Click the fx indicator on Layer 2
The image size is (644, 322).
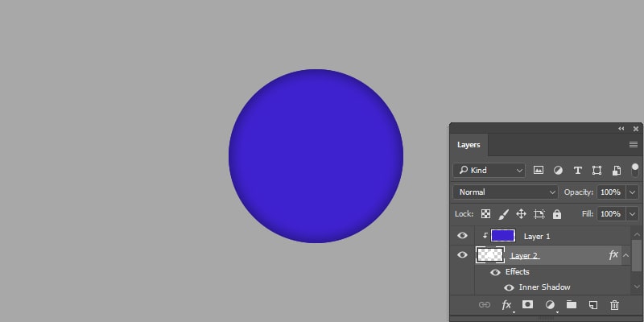click(x=613, y=255)
